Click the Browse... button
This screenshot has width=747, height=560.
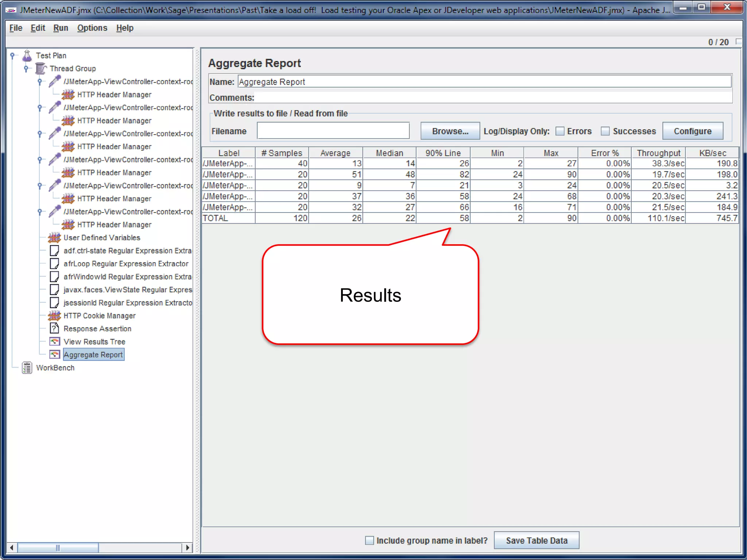pyautogui.click(x=450, y=131)
